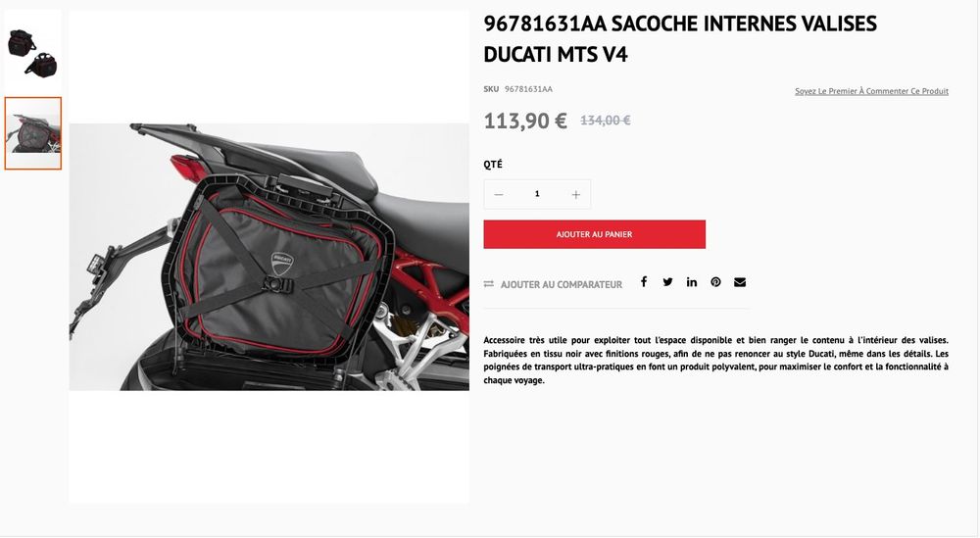Image resolution: width=980 pixels, height=538 pixels.
Task: Share product on Twitter
Action: pos(667,282)
